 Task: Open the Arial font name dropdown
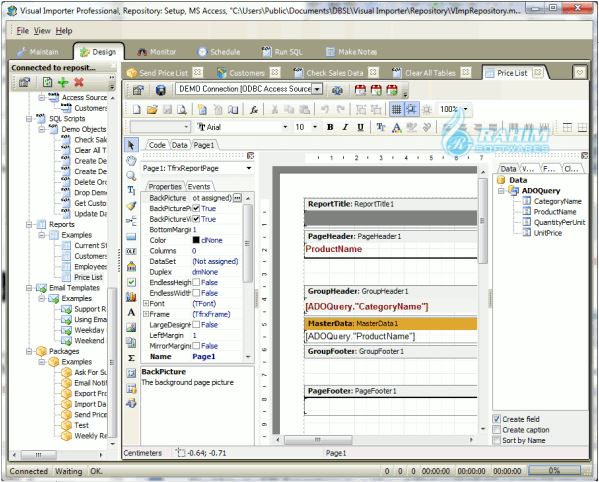(x=285, y=127)
